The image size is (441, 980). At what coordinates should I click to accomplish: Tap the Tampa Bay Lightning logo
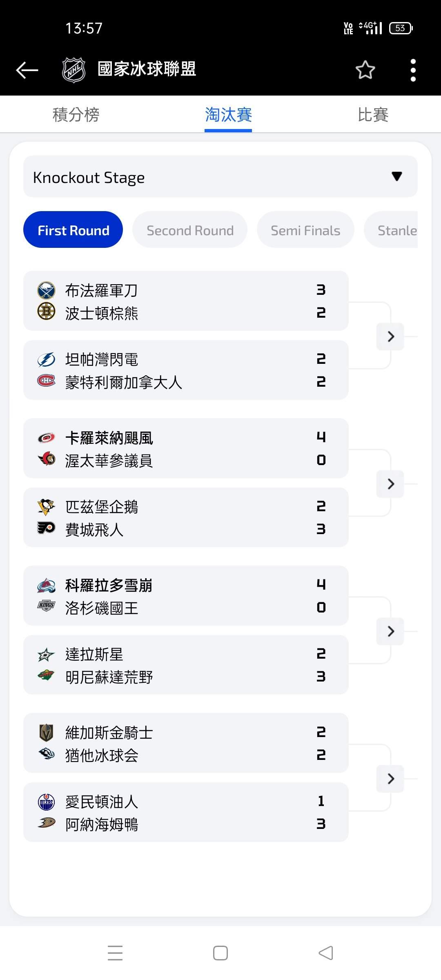tap(46, 359)
